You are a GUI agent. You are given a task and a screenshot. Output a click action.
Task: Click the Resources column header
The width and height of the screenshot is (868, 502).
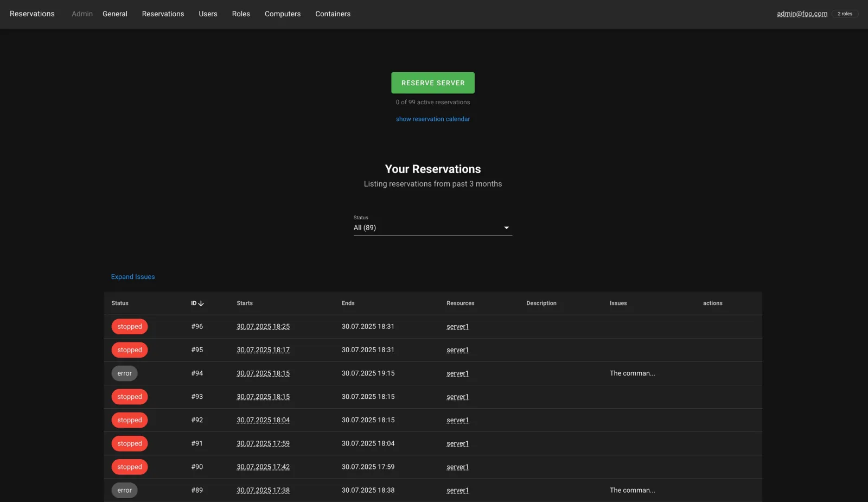click(x=461, y=303)
